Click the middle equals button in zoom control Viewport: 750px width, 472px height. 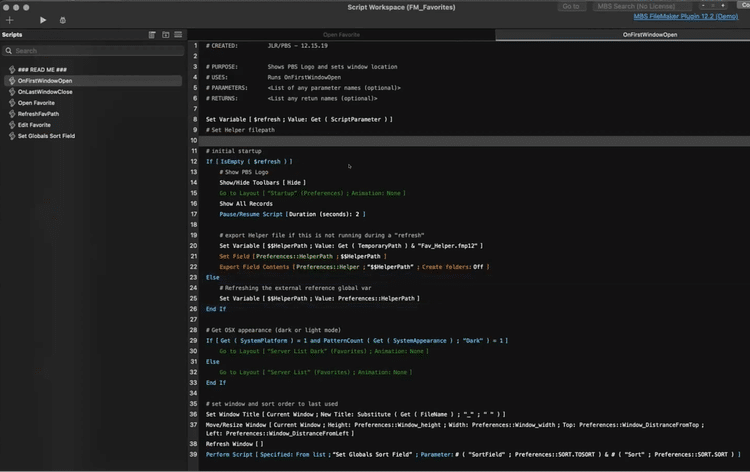pyautogui.click(x=713, y=6)
